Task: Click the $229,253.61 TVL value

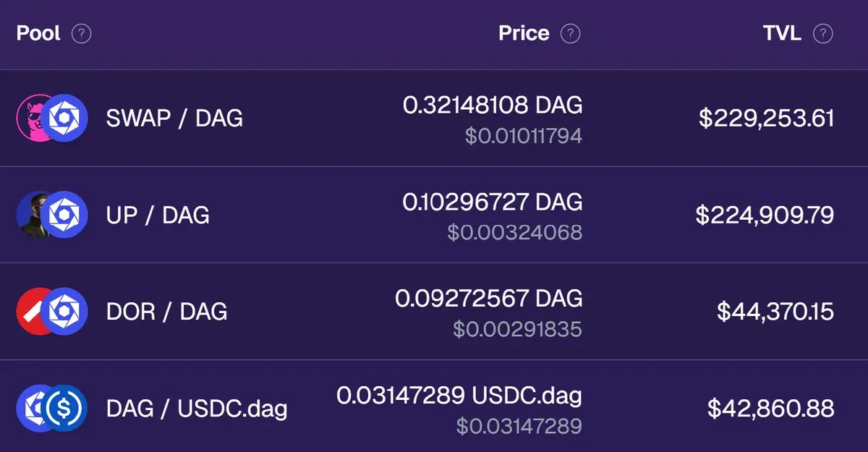Action: pyautogui.click(x=766, y=119)
